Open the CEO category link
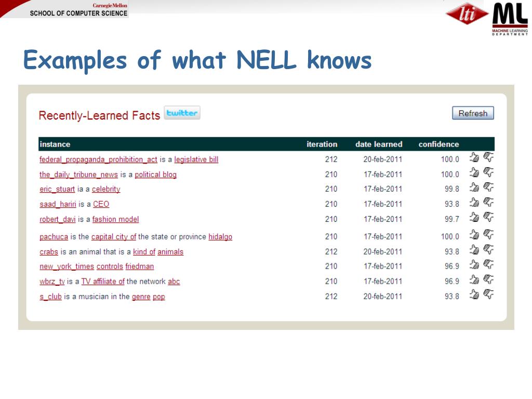532x399 pixels. pos(101,204)
